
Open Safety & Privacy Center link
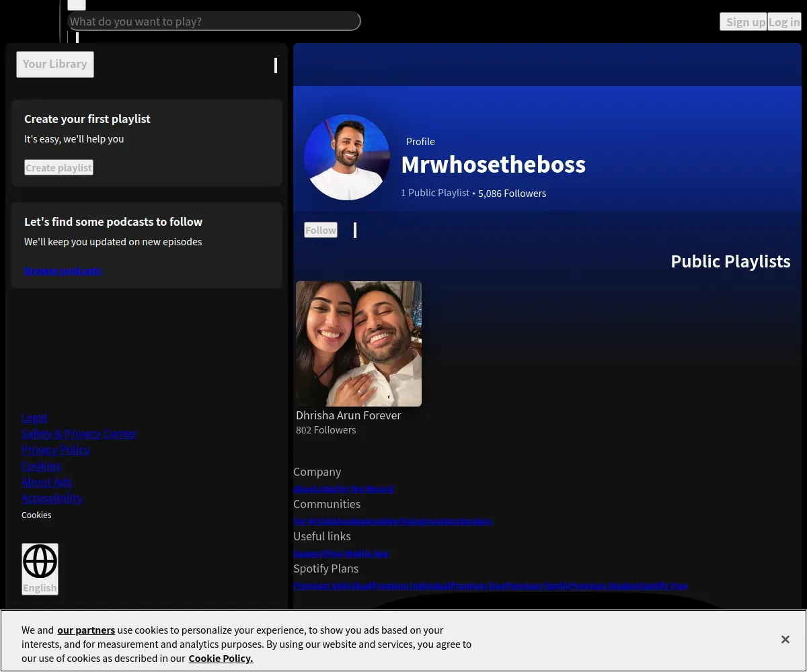click(x=79, y=433)
